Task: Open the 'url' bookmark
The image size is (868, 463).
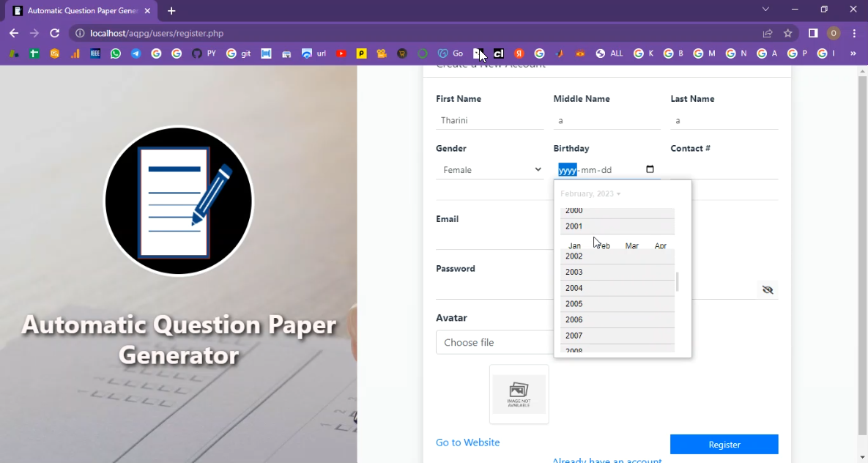Action: tap(314, 53)
